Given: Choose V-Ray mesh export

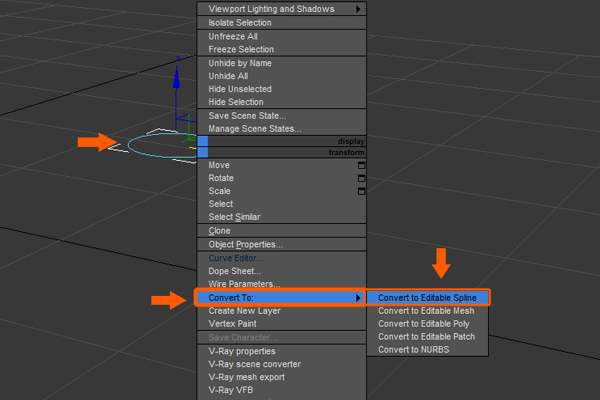Looking at the screenshot, I should pyautogui.click(x=282, y=377).
